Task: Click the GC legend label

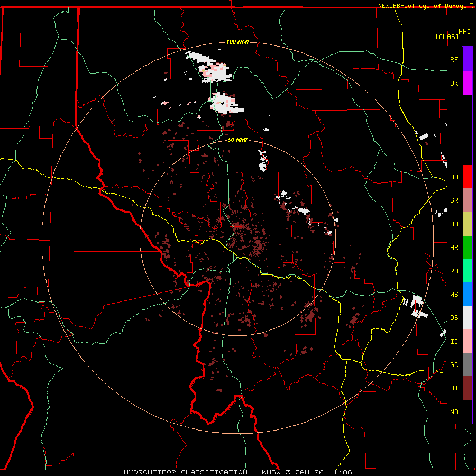Action: (x=454, y=365)
